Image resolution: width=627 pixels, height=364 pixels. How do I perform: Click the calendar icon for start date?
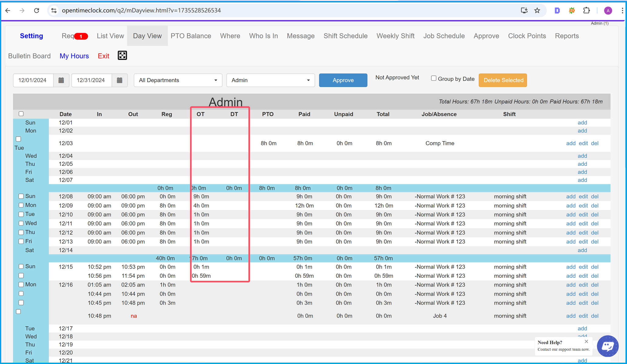tap(61, 80)
